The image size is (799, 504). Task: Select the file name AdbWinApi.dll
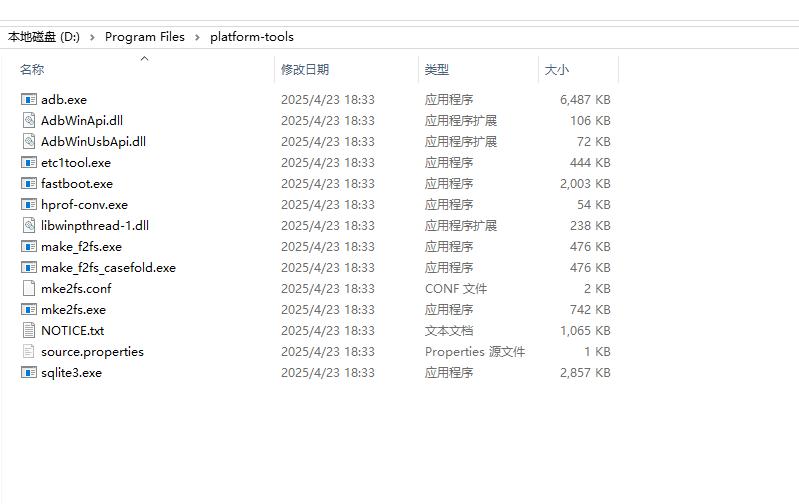point(82,120)
